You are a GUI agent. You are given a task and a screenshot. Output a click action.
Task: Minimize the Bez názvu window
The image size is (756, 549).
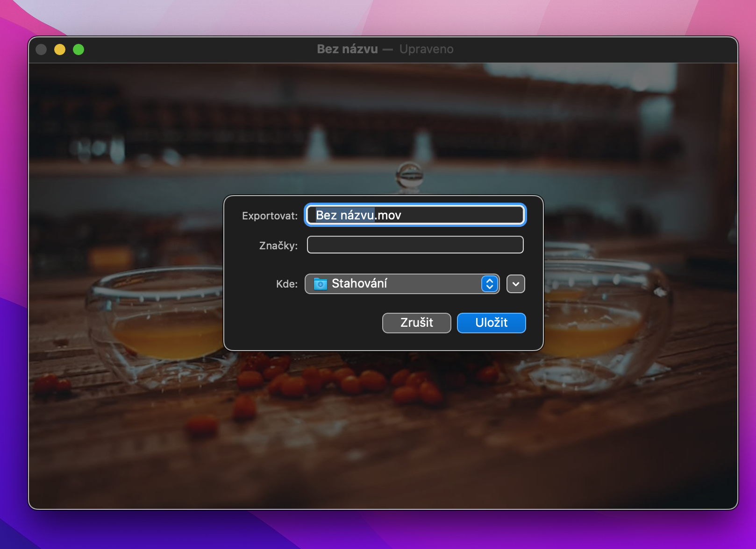tap(60, 49)
